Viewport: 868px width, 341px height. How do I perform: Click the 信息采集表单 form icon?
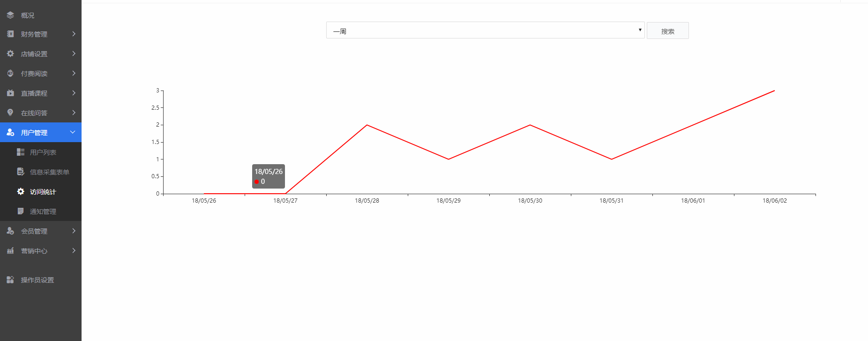point(21,172)
